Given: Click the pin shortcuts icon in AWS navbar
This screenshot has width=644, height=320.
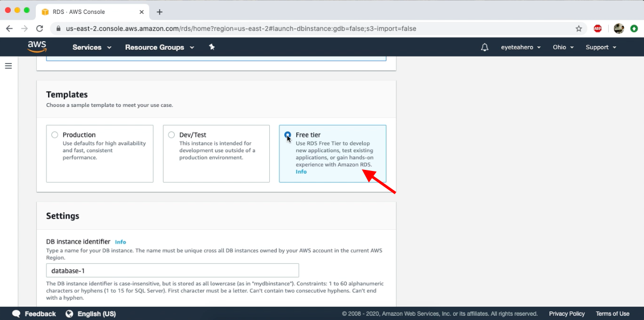Looking at the screenshot, I should pyautogui.click(x=212, y=47).
